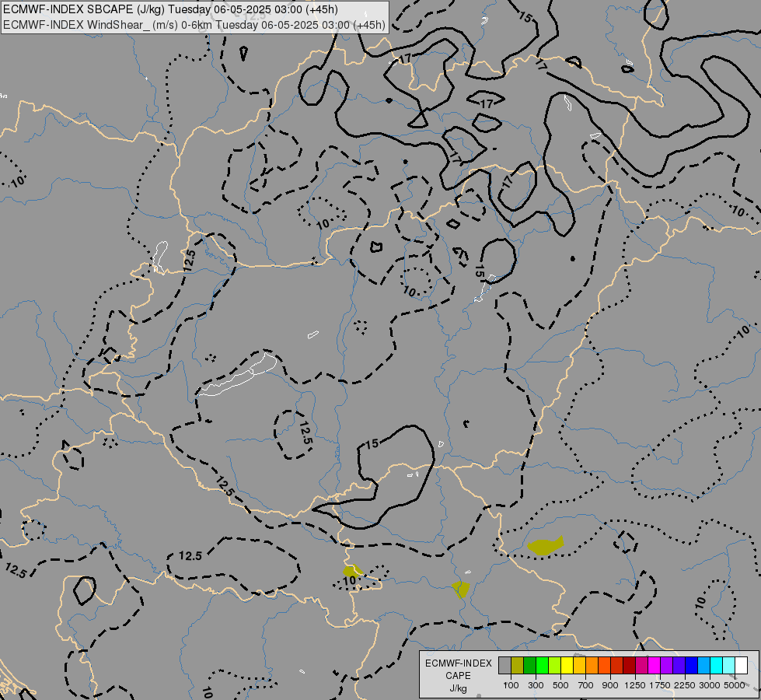Pick the purple legend swatch

coord(666,665)
